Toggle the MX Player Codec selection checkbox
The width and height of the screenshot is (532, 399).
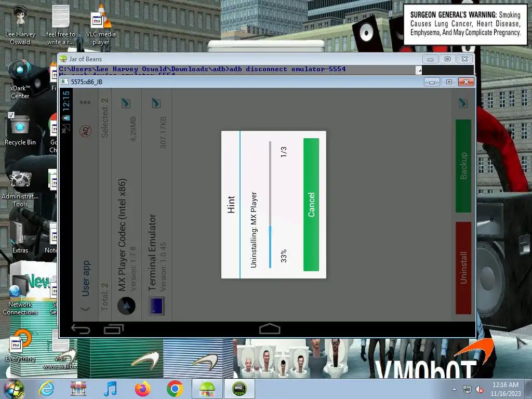[126, 103]
